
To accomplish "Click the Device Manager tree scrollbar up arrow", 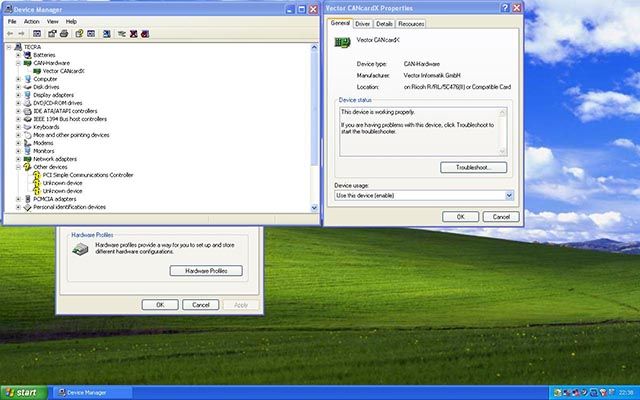I will [314, 47].
